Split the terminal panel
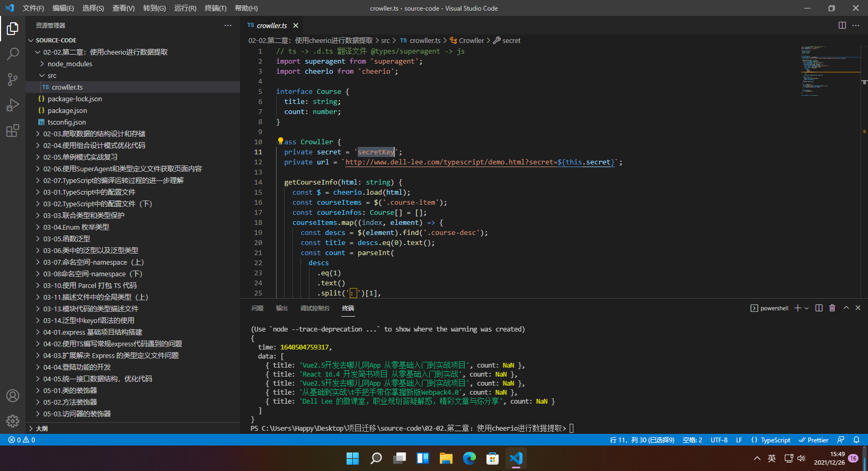Screen dimensions: 868x471 tap(819, 308)
